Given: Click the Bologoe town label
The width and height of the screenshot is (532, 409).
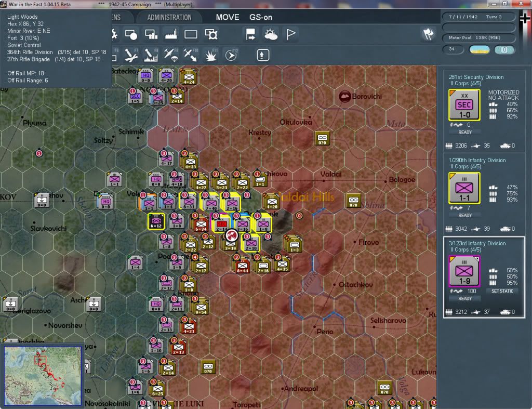Looking at the screenshot, I should point(402,179).
